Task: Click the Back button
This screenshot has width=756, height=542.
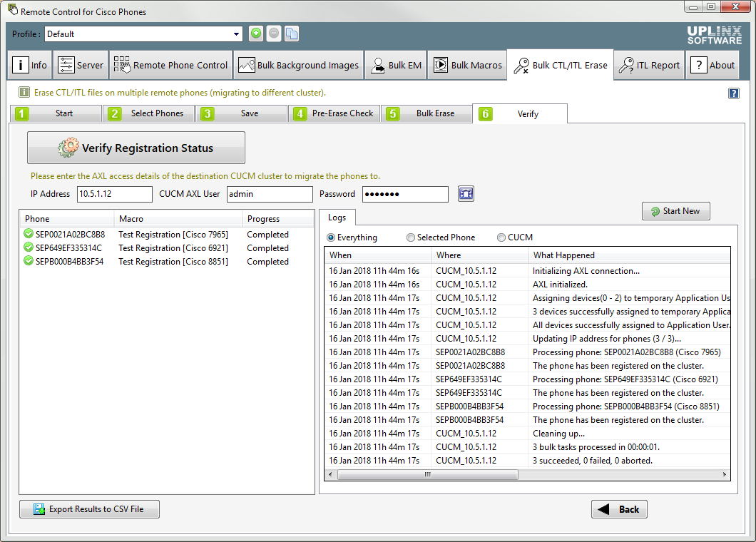Action: click(619, 509)
